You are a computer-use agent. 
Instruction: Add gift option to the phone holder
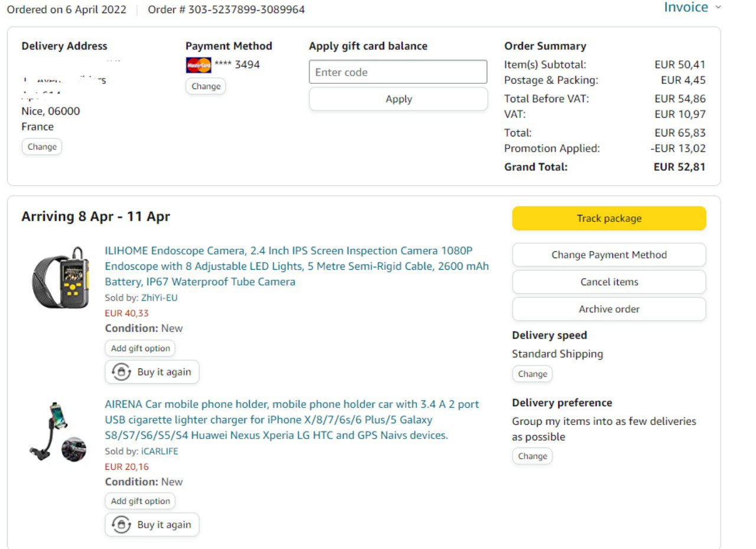tap(140, 501)
